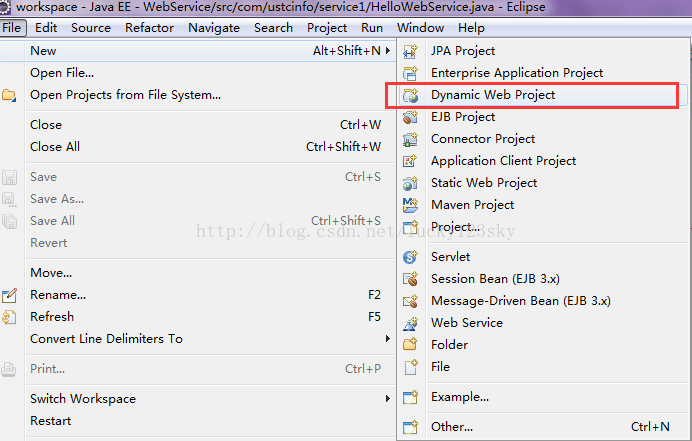The width and height of the screenshot is (692, 441).
Task: Click Open File... menu entry
Action: pyautogui.click(x=62, y=73)
